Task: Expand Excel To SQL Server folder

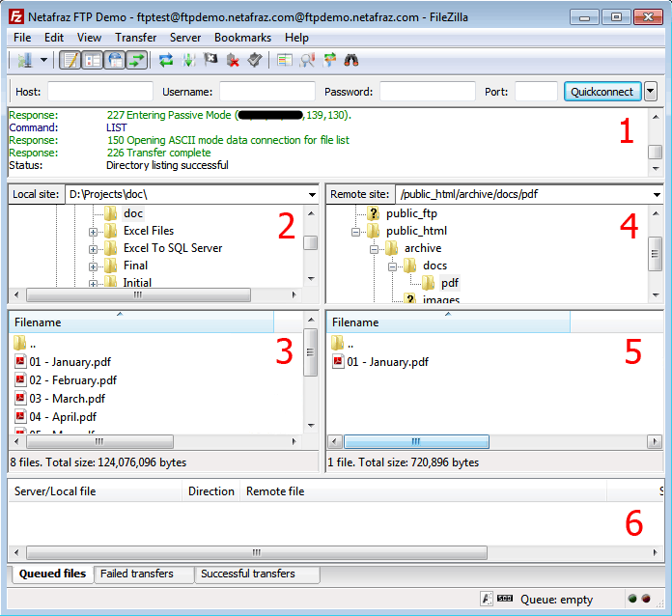Action: point(93,249)
